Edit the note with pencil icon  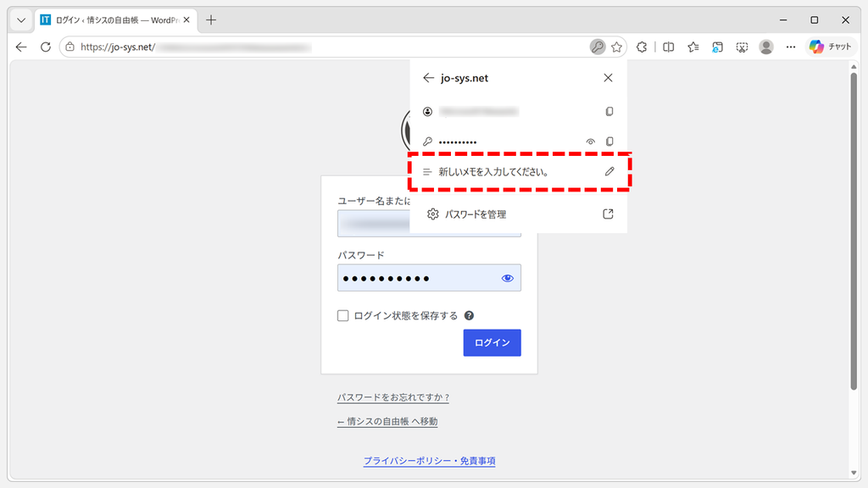click(x=609, y=171)
